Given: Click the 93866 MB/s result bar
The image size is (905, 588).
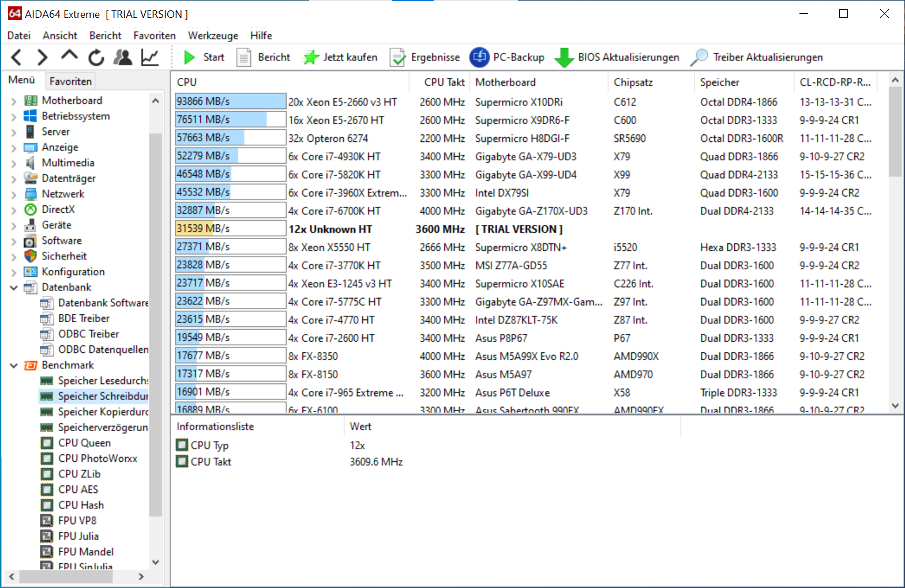Looking at the screenshot, I should coord(230,101).
